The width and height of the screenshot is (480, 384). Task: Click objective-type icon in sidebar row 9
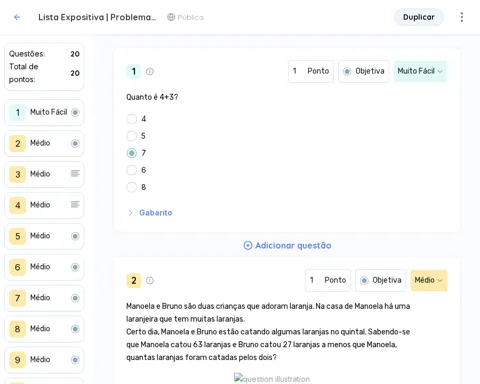(x=75, y=360)
